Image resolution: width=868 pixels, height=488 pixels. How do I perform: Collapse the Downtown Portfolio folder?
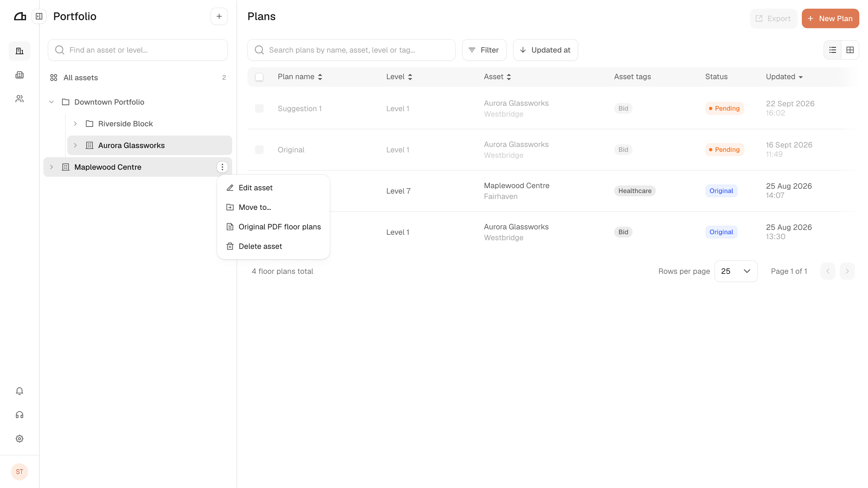pyautogui.click(x=52, y=102)
